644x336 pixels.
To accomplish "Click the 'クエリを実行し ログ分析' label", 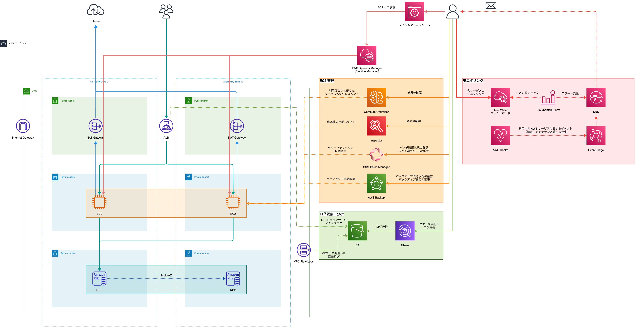I will pyautogui.click(x=429, y=226).
